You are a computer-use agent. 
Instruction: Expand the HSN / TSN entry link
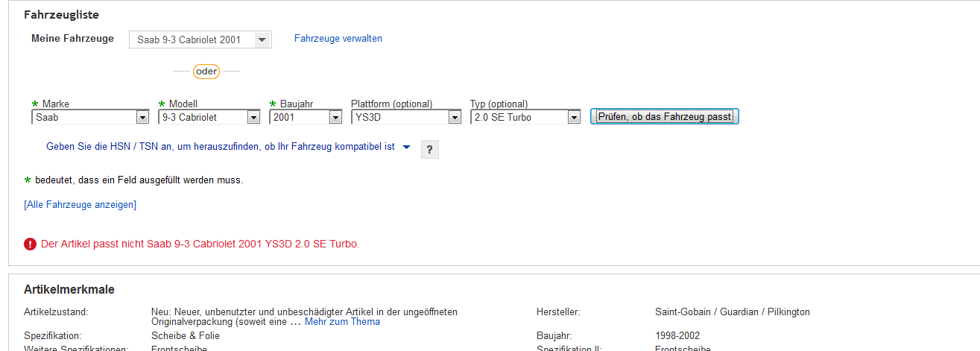tap(221, 147)
